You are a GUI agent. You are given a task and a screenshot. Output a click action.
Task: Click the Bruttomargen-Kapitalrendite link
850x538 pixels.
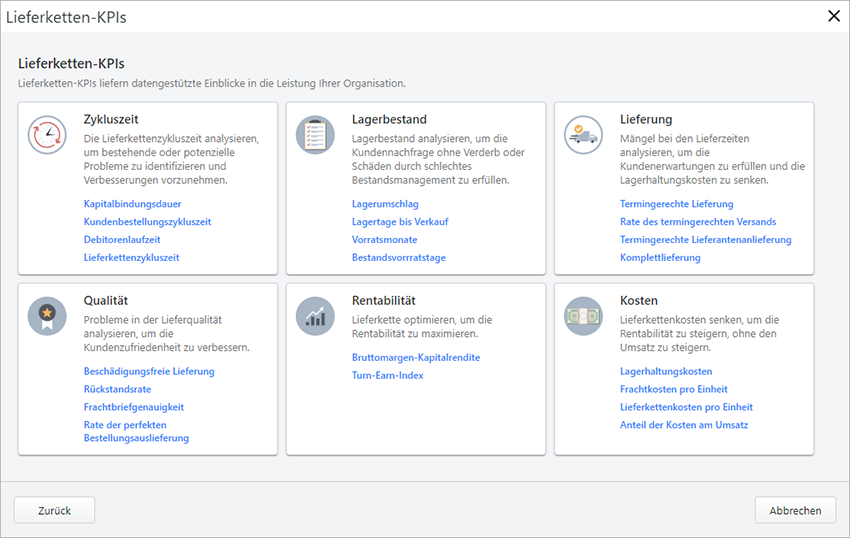tap(416, 358)
